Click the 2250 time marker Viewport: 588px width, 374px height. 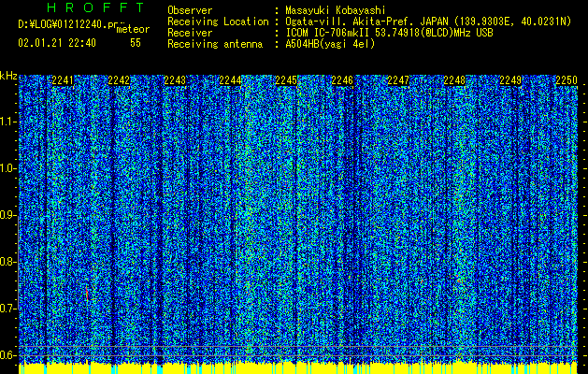pyautogui.click(x=566, y=80)
